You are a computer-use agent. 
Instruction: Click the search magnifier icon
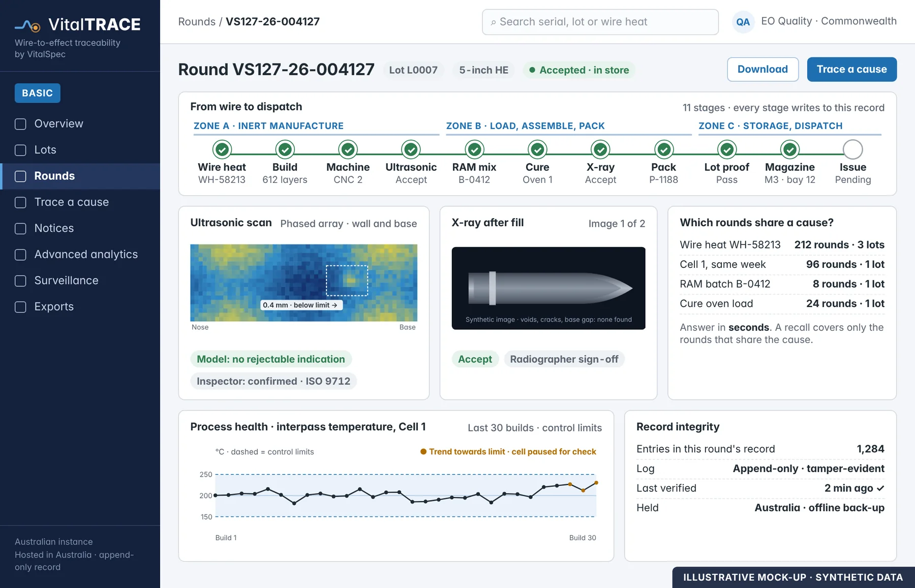[x=493, y=22]
